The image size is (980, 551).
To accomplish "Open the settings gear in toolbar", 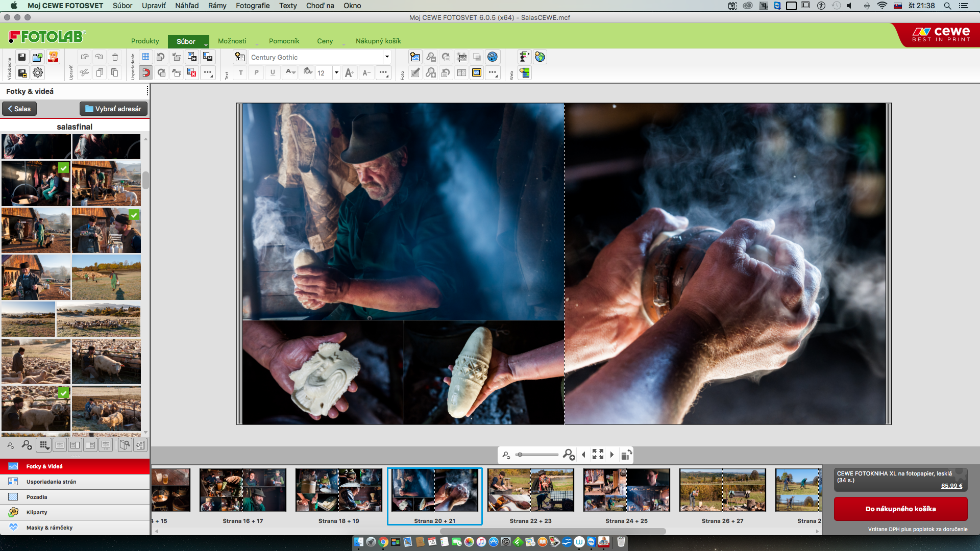I will (x=38, y=73).
